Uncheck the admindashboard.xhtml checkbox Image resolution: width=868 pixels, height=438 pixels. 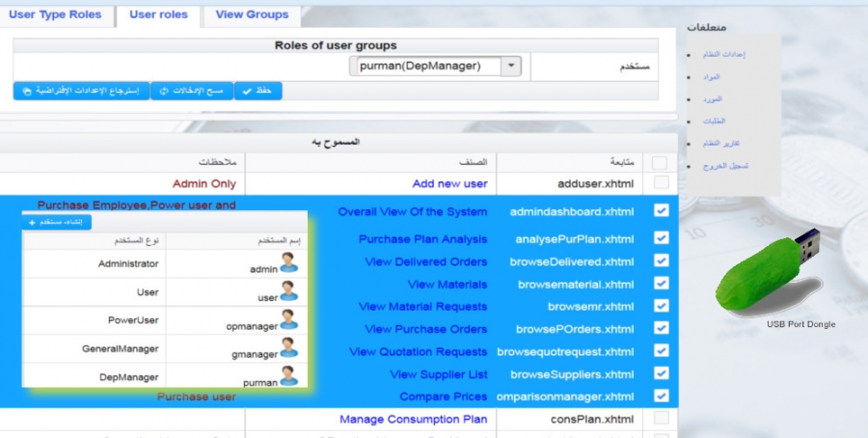pos(661,210)
